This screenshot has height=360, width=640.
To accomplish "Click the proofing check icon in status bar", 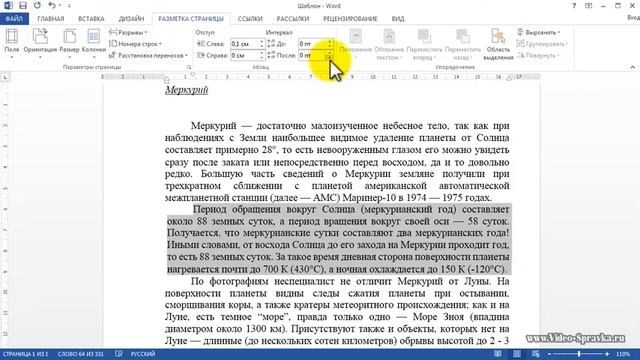I will pyautogui.click(x=118, y=354).
